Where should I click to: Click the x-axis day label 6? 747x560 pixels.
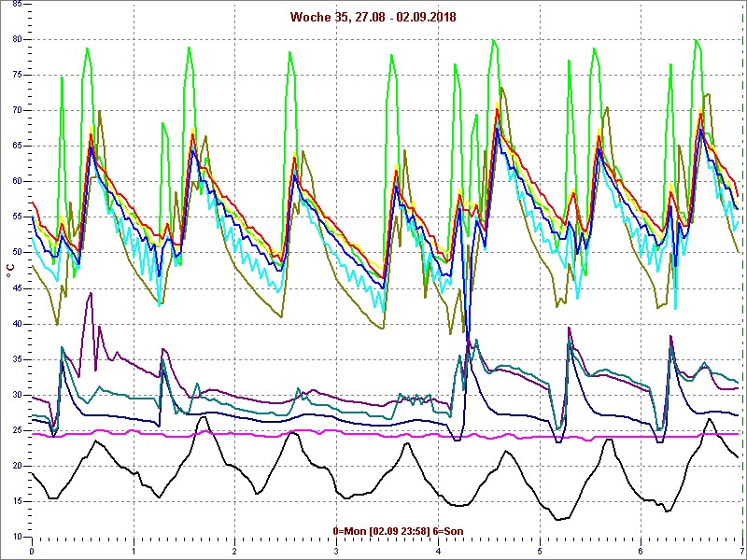pos(641,552)
